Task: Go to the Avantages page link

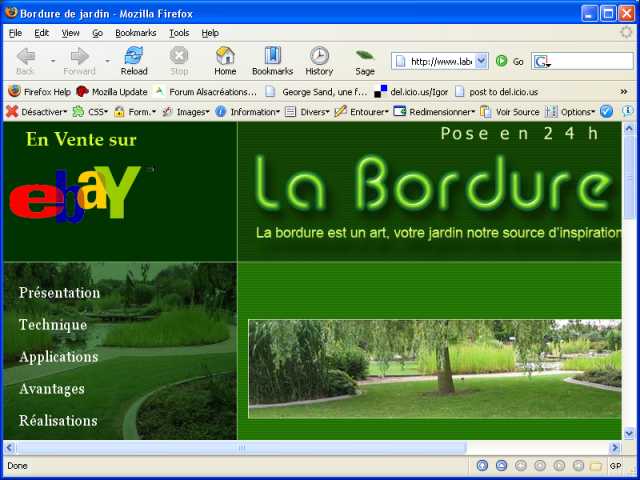Action: coord(52,389)
